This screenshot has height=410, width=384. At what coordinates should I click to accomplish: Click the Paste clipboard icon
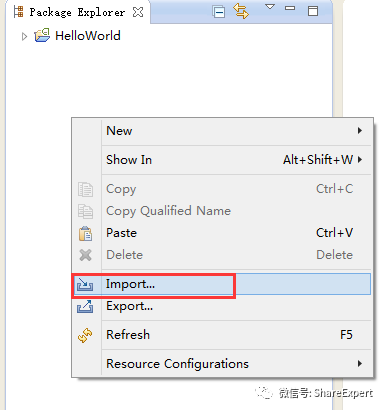(85, 233)
